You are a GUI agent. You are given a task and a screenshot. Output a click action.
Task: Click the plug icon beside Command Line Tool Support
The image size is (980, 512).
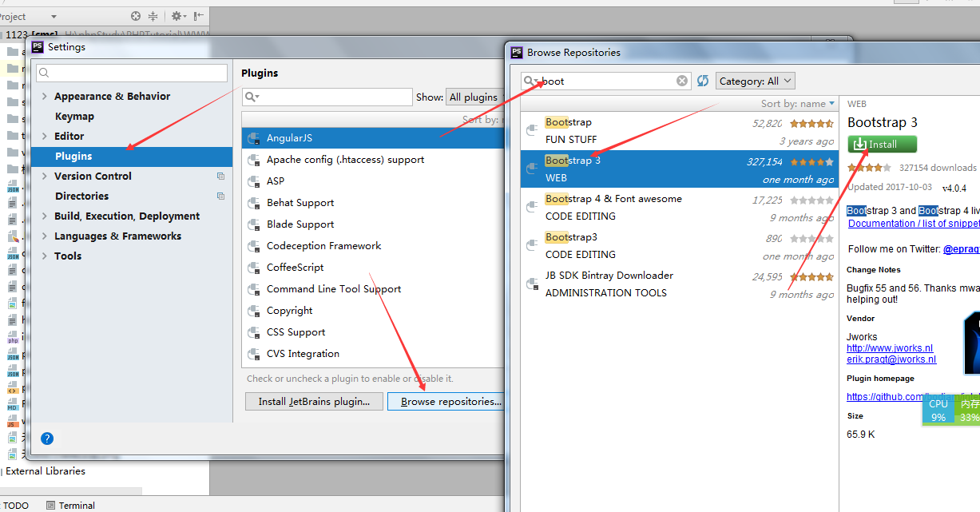click(x=254, y=289)
